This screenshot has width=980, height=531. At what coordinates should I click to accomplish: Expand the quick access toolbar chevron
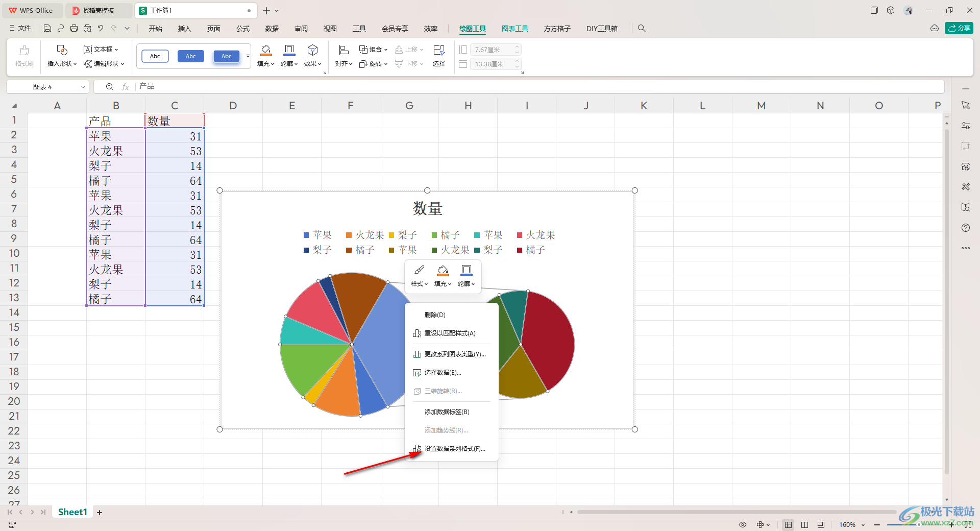coord(127,29)
